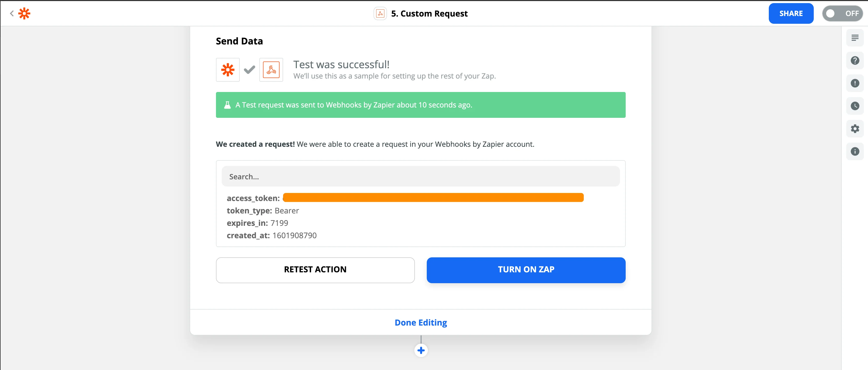Image resolution: width=868 pixels, height=370 pixels.
Task: Click the green test request banner
Action: coord(421,105)
